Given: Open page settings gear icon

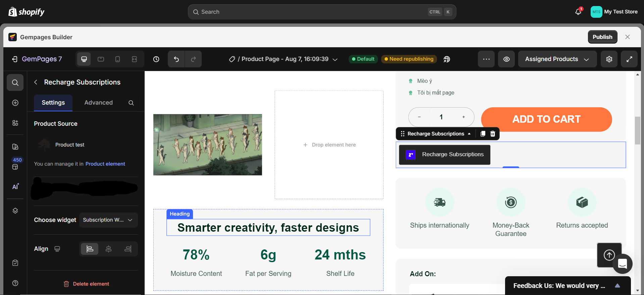Looking at the screenshot, I should coord(609,59).
